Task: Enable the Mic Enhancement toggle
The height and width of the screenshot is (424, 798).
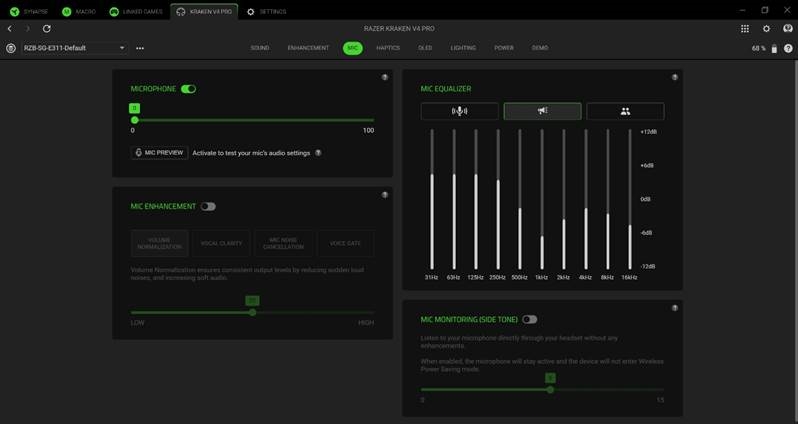Action: coord(208,207)
